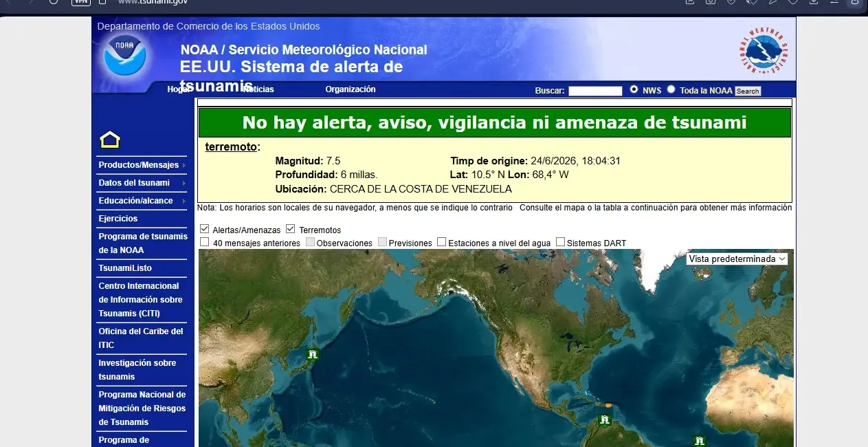This screenshot has height=447, width=868.
Task: Select the earthquake marker near Japan
Action: tap(313, 354)
